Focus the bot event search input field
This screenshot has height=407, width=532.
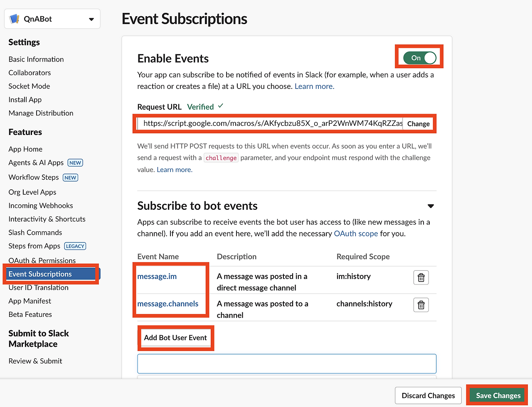tap(287, 364)
